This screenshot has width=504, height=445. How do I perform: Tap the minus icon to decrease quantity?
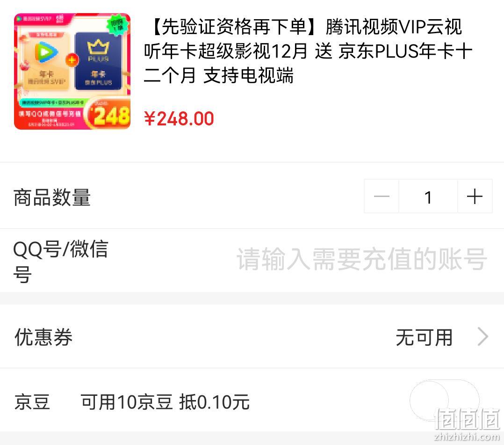[x=382, y=196]
